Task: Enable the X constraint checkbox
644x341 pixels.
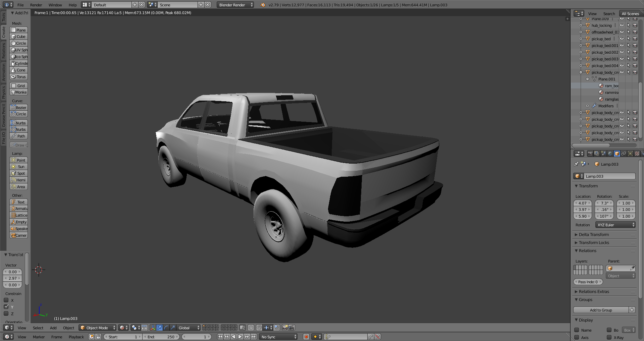Action: pos(6,300)
